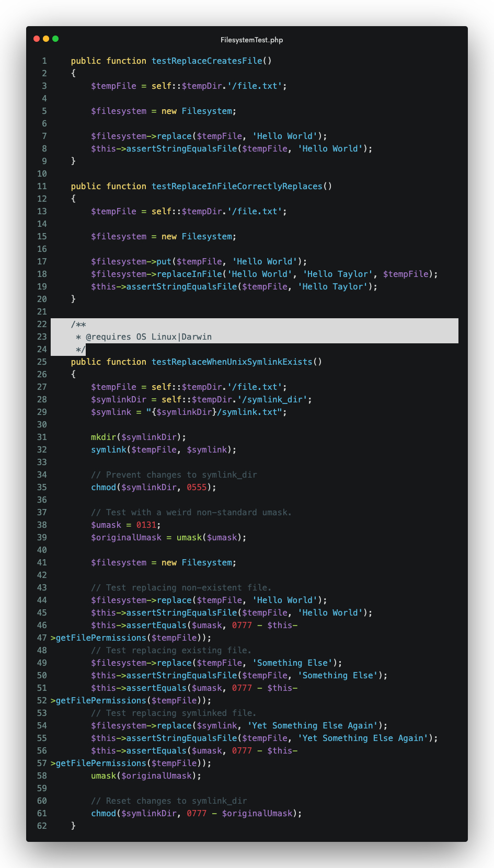Minimize the window using the yellow button
The height and width of the screenshot is (868, 494).
click(46, 39)
